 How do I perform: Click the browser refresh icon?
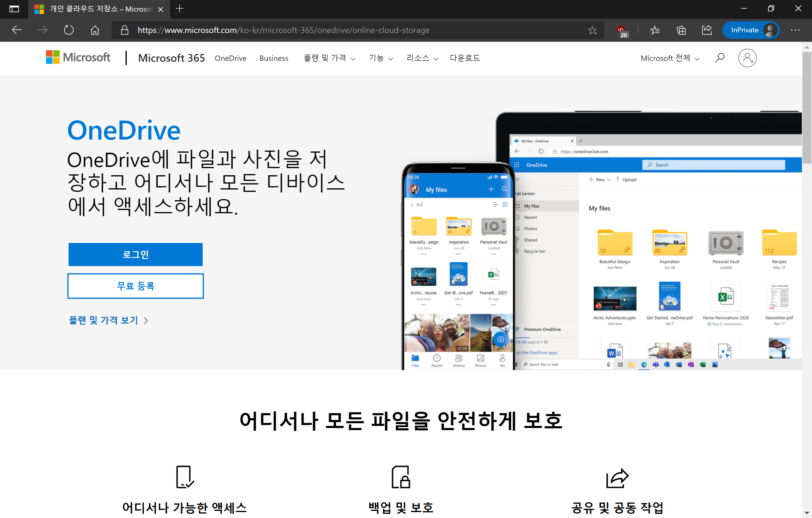69,30
